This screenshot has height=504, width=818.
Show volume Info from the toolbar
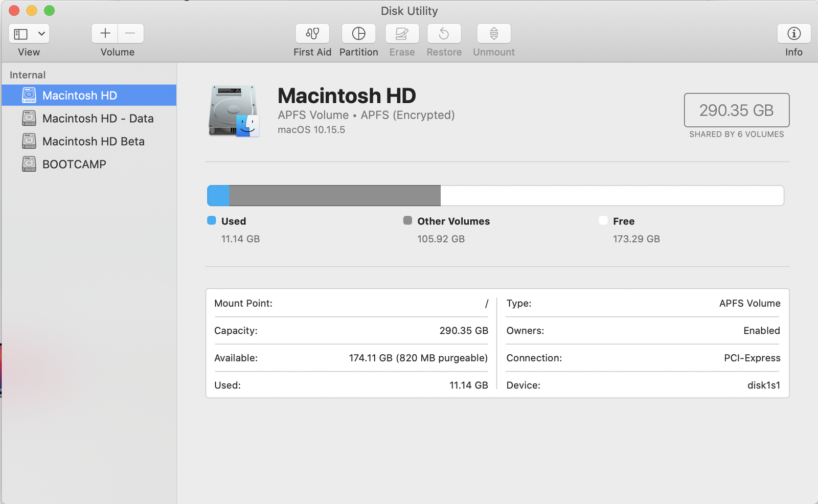pos(794,34)
